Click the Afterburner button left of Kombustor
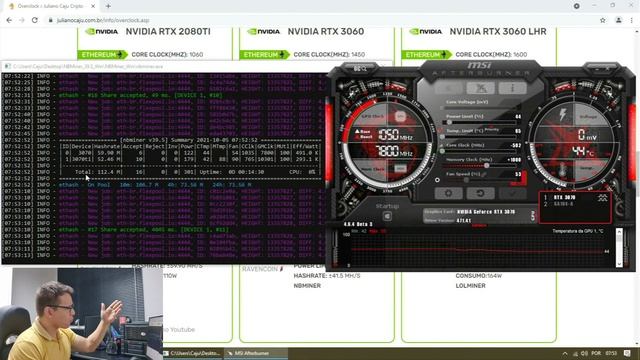 pos(448,88)
